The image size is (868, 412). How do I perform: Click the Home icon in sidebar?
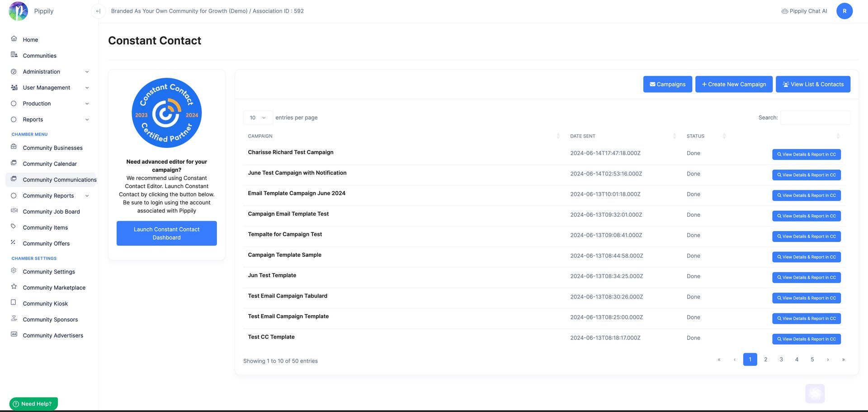tap(14, 39)
